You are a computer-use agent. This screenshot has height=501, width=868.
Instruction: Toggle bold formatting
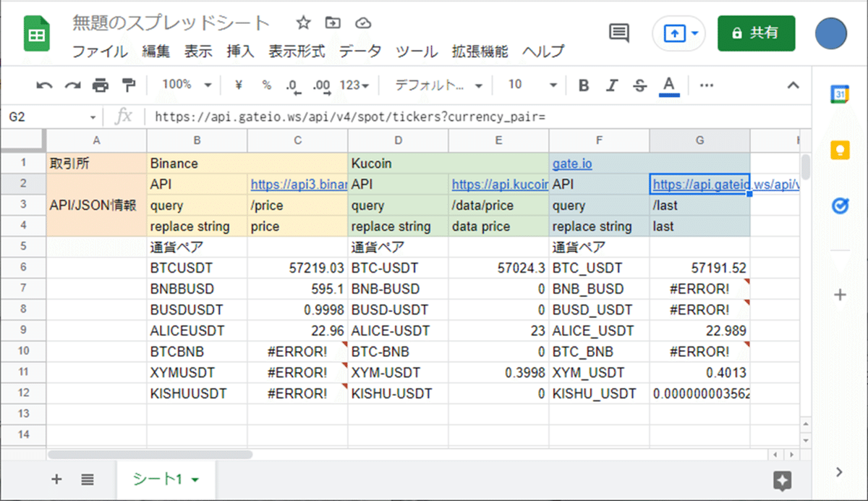tap(584, 85)
